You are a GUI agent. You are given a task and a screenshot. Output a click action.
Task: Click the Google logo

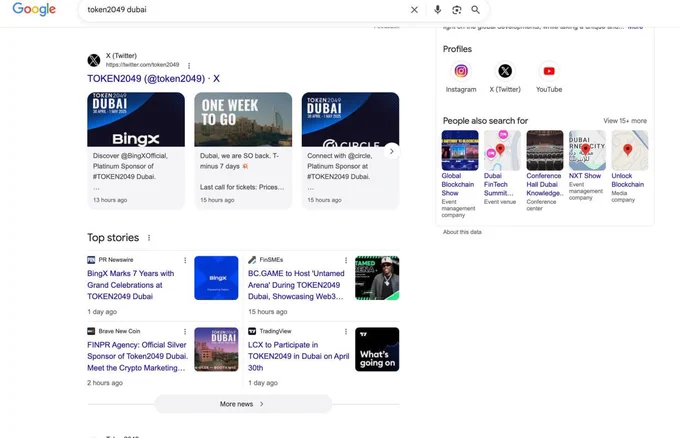[x=34, y=9]
